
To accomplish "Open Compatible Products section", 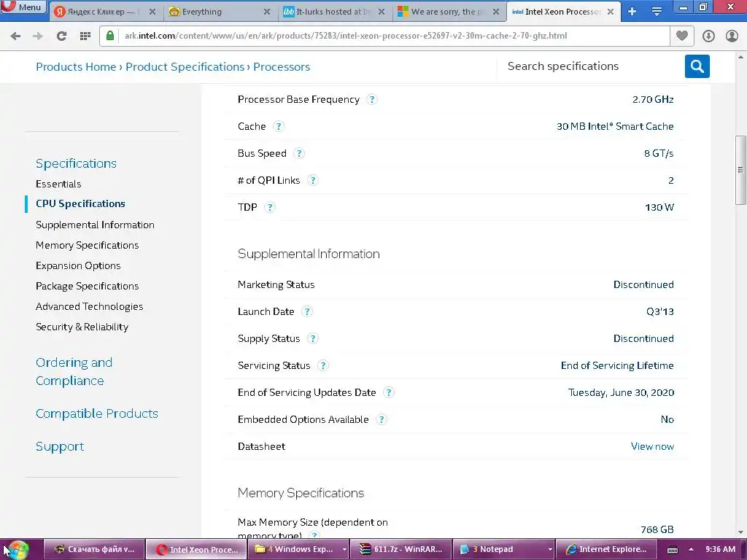I will point(97,413).
